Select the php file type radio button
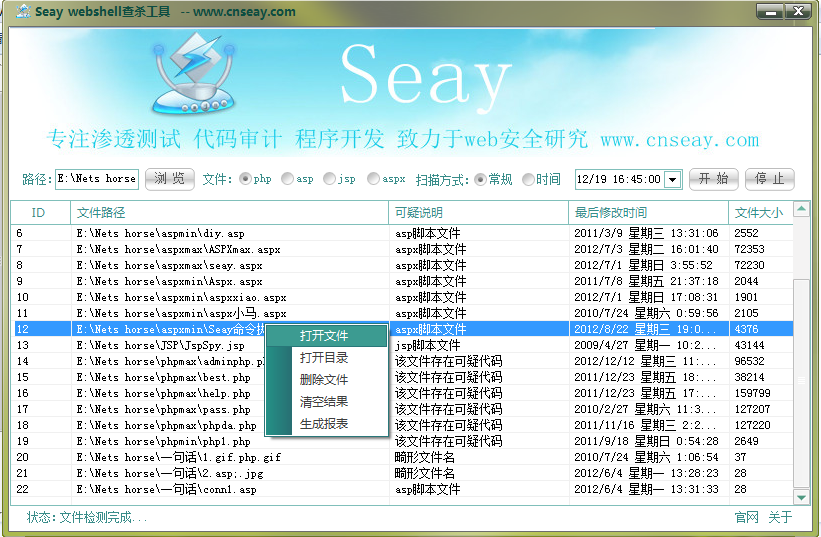821x537 pixels. [245, 179]
